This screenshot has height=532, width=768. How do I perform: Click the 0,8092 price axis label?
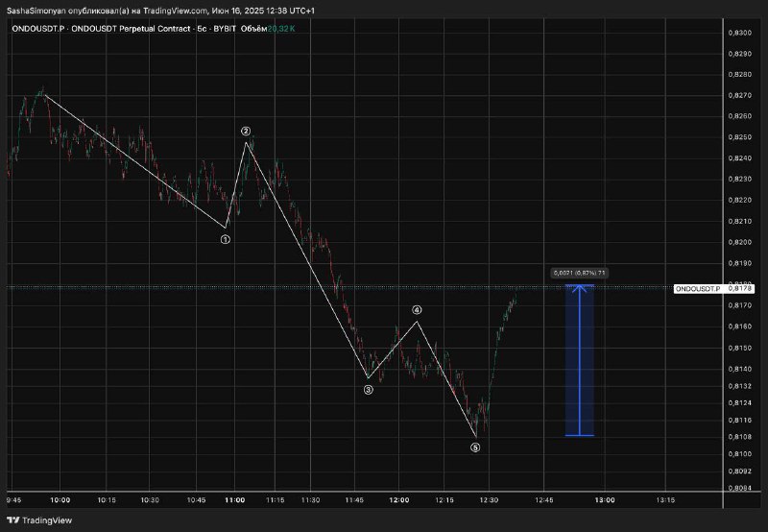[x=739, y=472]
